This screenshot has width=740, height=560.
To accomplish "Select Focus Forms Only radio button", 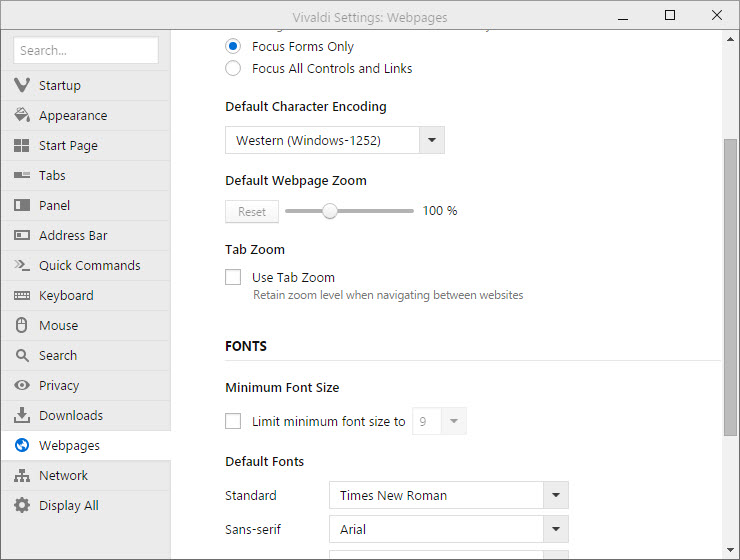I will (233, 46).
